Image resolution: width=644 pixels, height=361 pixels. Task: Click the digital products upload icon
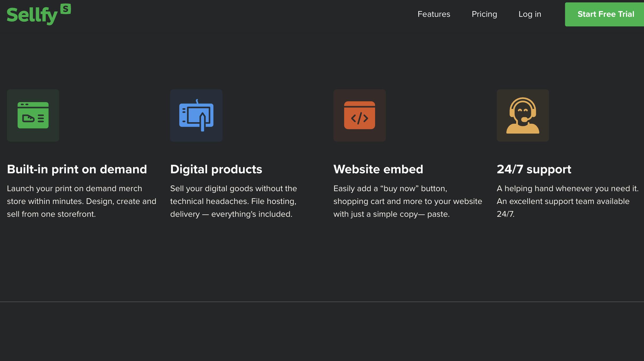tap(196, 115)
